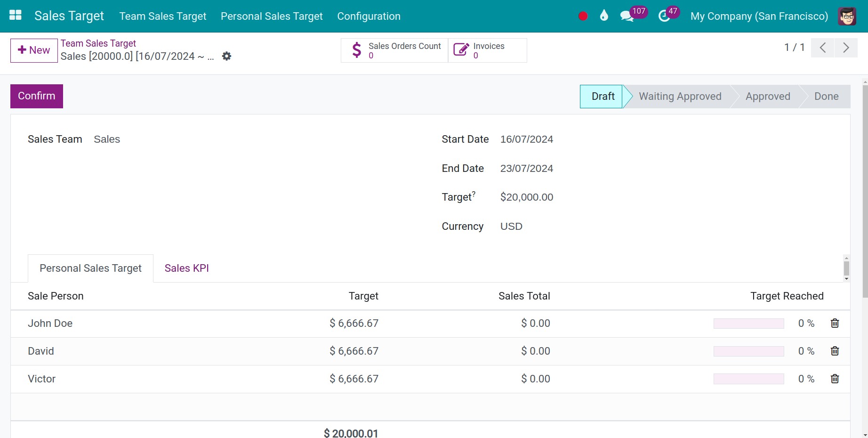
Task: Switch to Sales KPI tab
Action: point(187,268)
